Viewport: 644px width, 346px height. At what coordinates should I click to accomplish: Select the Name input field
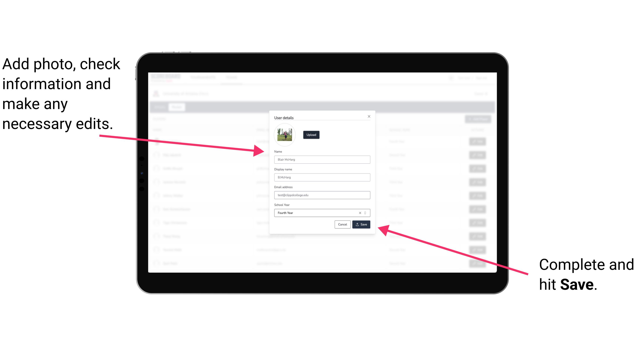322,159
